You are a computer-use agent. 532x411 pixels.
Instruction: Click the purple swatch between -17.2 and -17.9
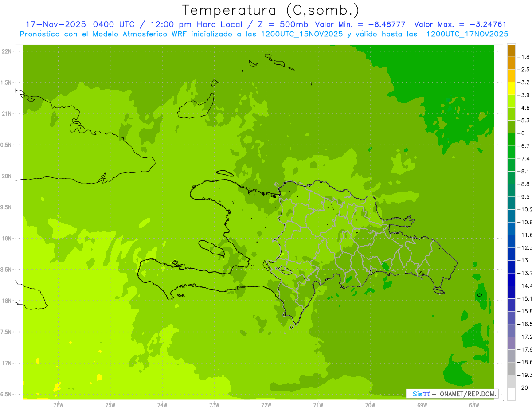click(x=511, y=343)
